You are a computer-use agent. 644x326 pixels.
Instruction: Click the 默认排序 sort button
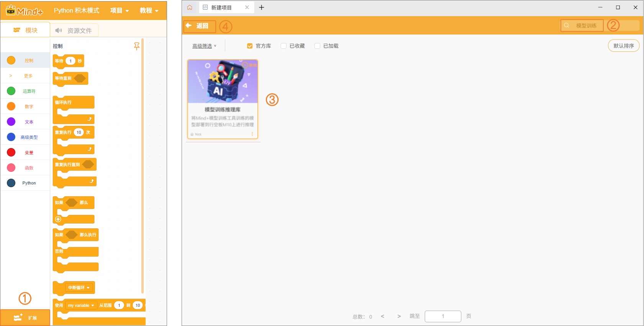pyautogui.click(x=623, y=46)
